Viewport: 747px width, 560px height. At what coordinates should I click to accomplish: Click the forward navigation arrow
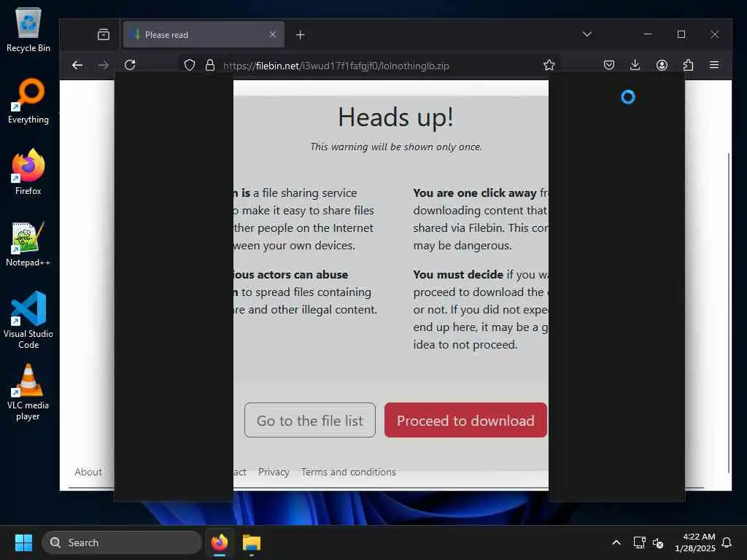[104, 65]
